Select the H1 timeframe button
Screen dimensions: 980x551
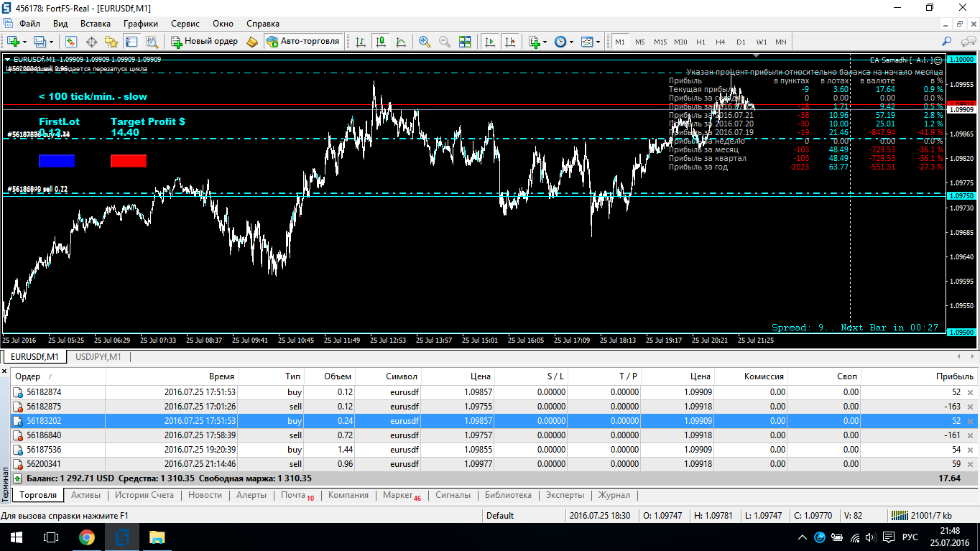click(x=701, y=42)
